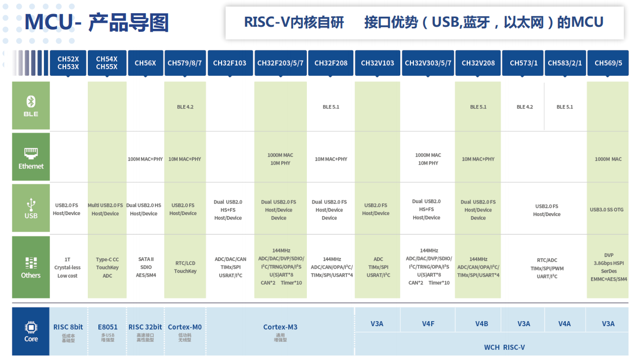Click SATA II SDIO AES/SM4 cell
This screenshot has width=644, height=361.
[146, 268]
